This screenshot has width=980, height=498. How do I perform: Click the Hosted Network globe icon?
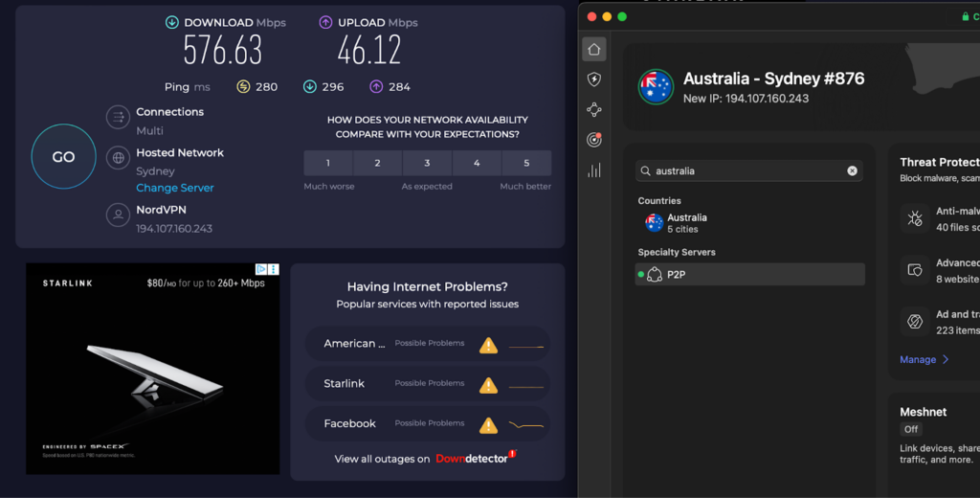click(118, 158)
